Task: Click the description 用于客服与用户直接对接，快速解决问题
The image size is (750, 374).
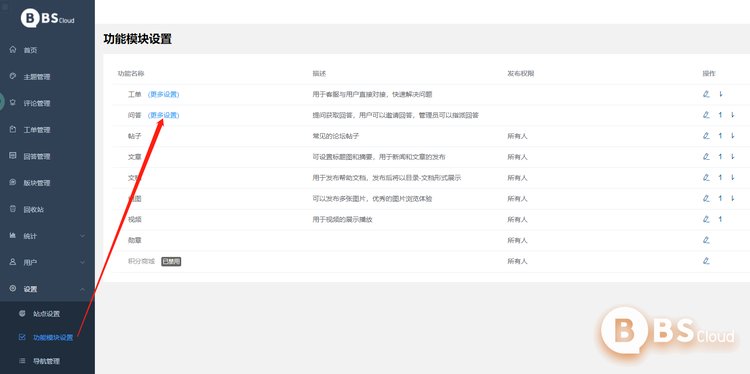Action: pos(372,94)
